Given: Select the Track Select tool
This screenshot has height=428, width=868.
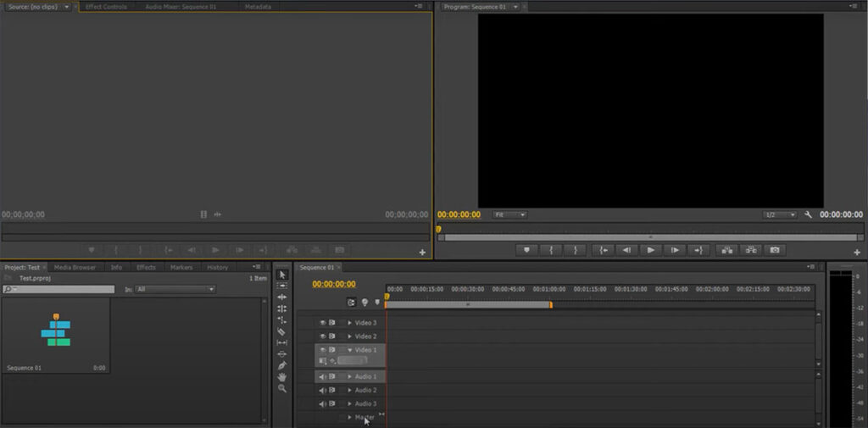Looking at the screenshot, I should pyautogui.click(x=282, y=286).
